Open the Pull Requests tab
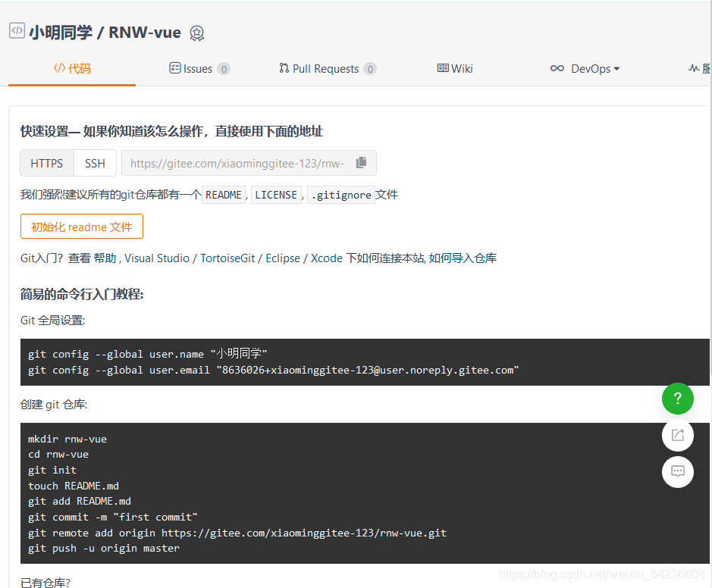 coord(328,68)
